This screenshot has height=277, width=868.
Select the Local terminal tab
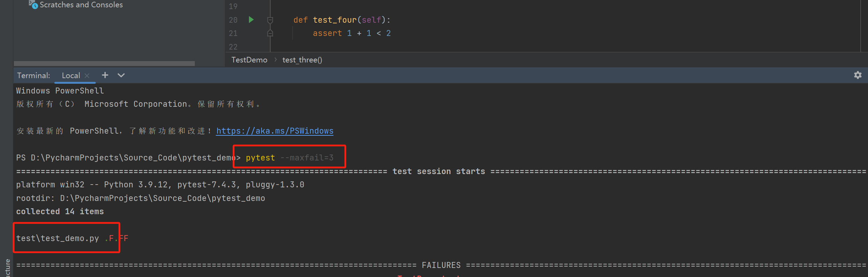71,75
